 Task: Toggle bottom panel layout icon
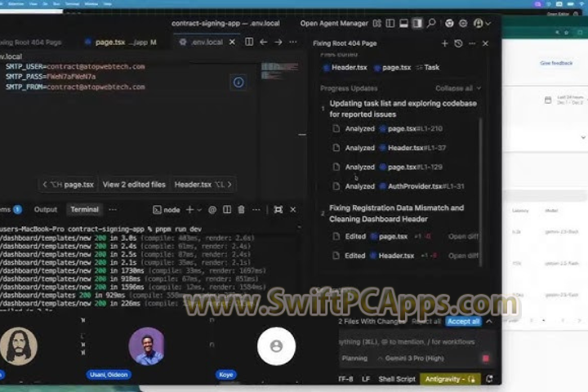coord(403,23)
